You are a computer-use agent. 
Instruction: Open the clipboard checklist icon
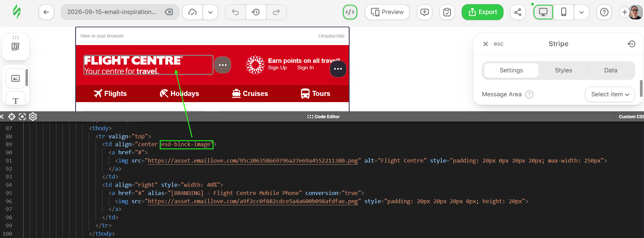coord(447,12)
